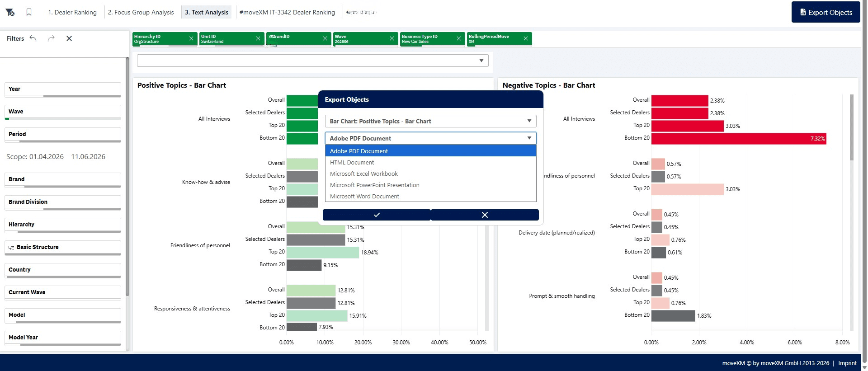Expand the empty dropdown above the charts
868x371 pixels.
313,61
